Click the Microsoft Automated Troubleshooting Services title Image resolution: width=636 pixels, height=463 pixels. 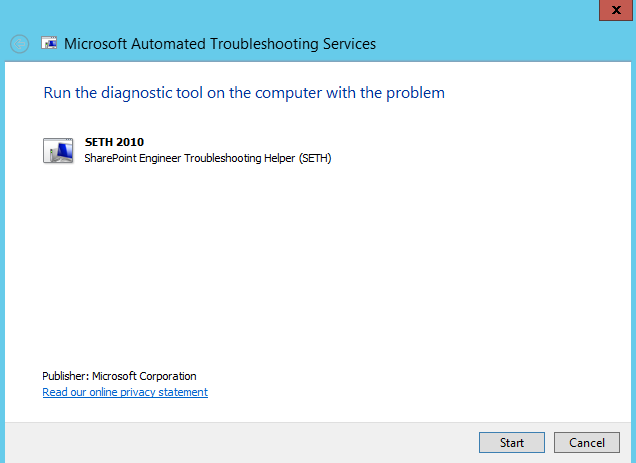tap(220, 44)
